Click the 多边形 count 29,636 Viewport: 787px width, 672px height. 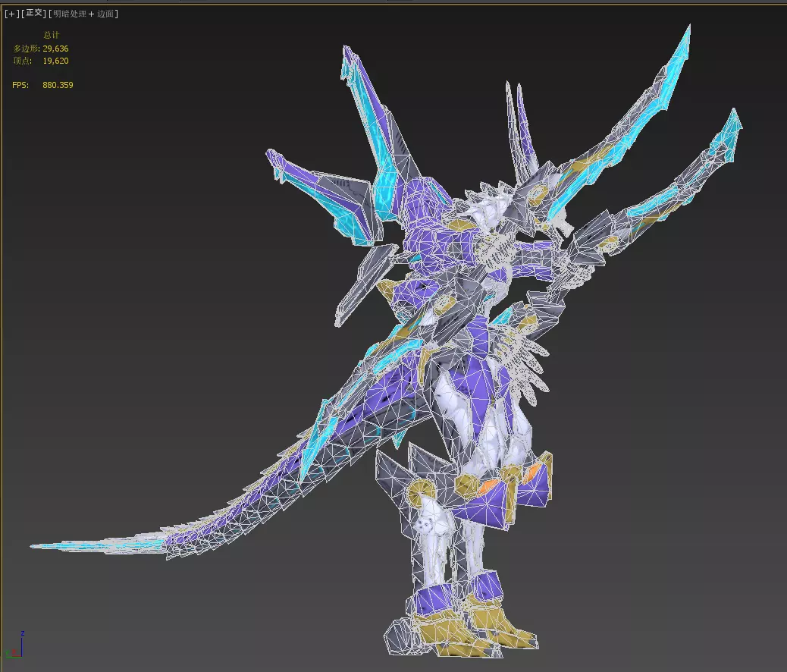click(55, 49)
